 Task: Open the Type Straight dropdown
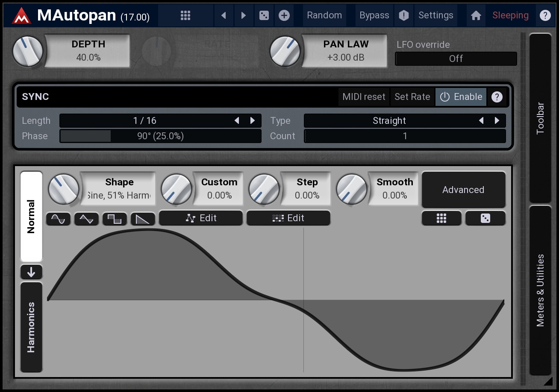pyautogui.click(x=389, y=121)
